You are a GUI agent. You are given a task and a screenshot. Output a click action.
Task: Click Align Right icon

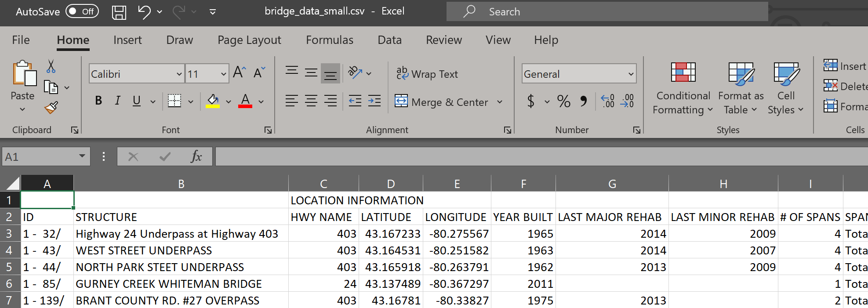(x=330, y=101)
